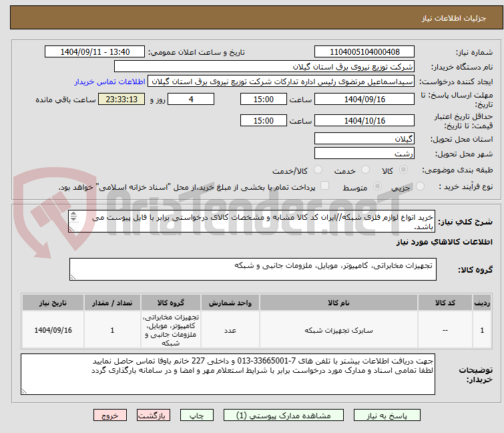504x433 pixels.
Task: Click the واحد شمارش column header
Action: pos(230,303)
